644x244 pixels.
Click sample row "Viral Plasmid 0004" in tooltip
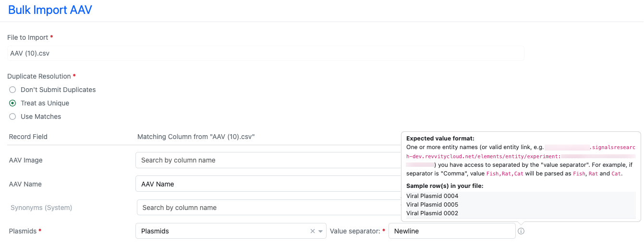pos(432,196)
